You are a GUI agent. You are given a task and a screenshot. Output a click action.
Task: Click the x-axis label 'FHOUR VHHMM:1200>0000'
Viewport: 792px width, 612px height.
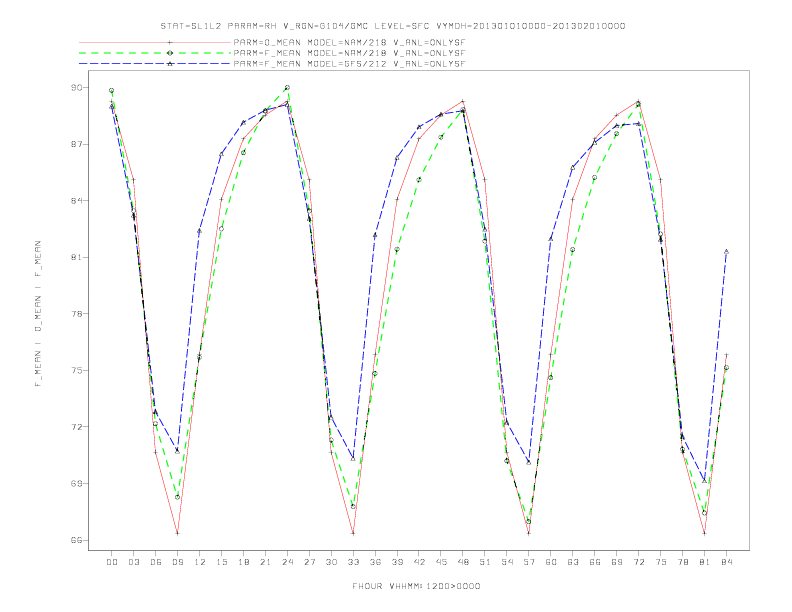[x=416, y=586]
